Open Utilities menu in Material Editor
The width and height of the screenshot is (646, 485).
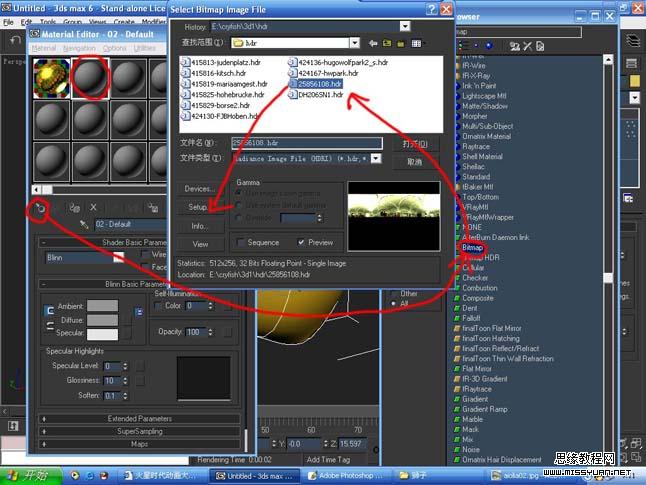(x=145, y=48)
